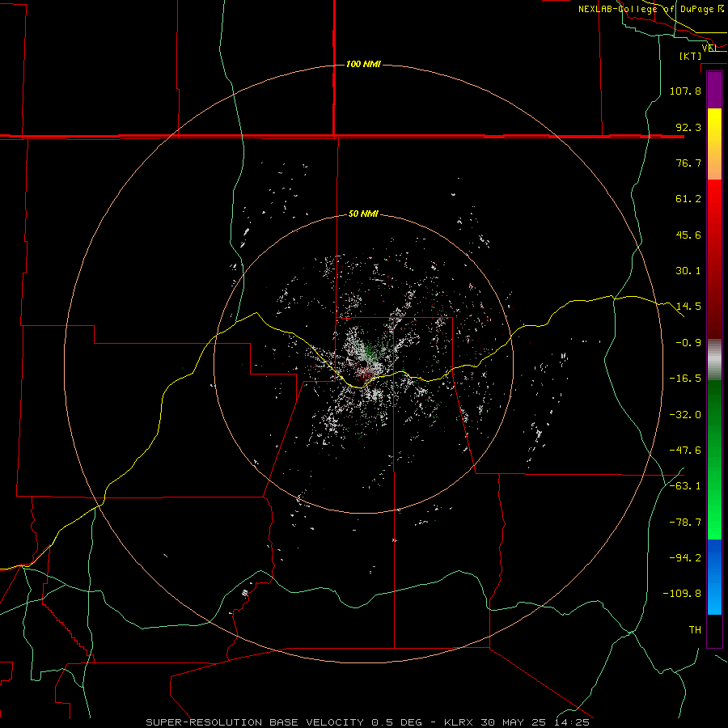This screenshot has width=728, height=728.
Task: Pick the purple segment of color bar
Action: [x=714, y=90]
